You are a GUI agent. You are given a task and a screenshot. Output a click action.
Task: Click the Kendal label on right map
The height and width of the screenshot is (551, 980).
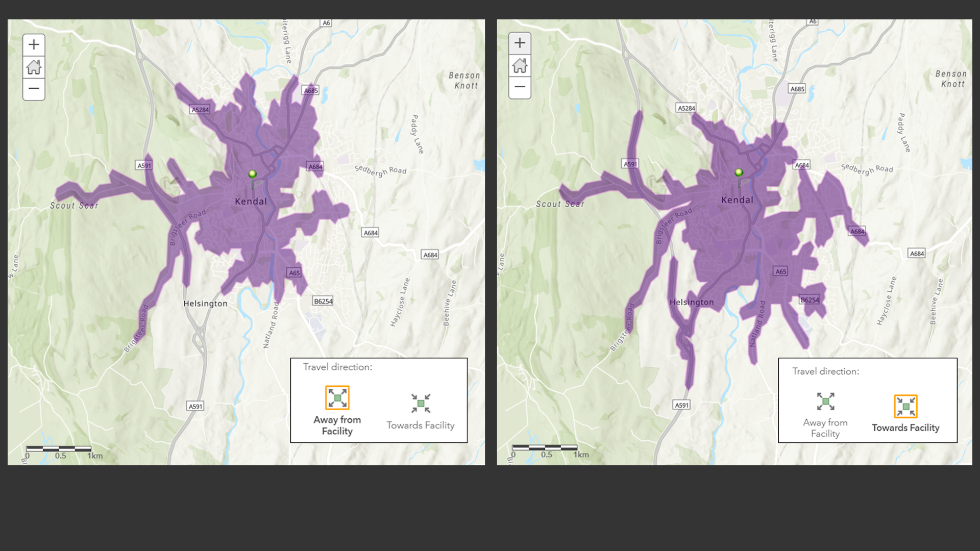pos(737,200)
